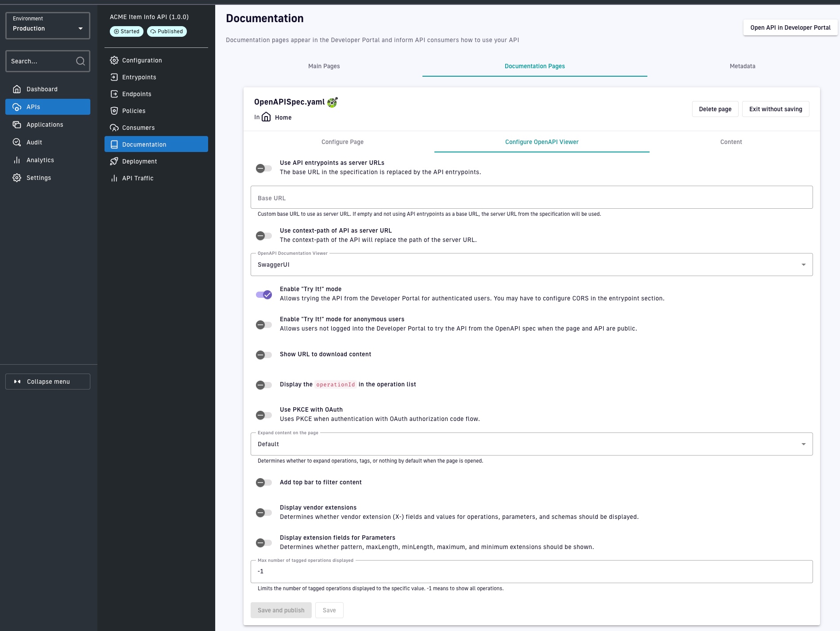The image size is (840, 631).
Task: Disable the "Try It!" mode switch
Action: pyautogui.click(x=264, y=295)
